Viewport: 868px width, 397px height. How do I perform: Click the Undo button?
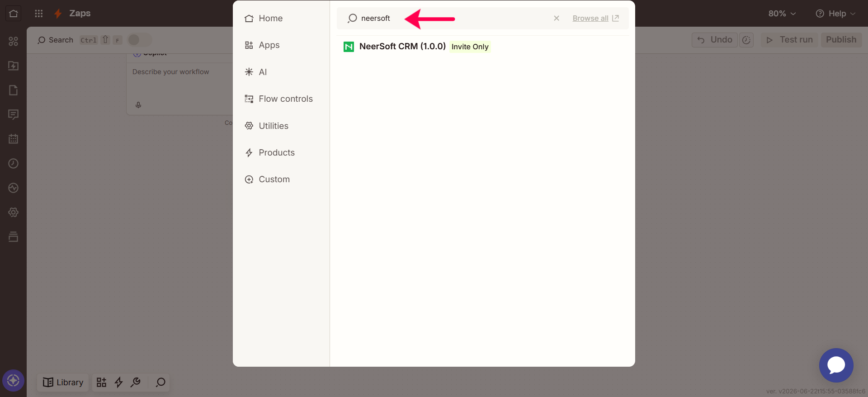[x=715, y=40]
